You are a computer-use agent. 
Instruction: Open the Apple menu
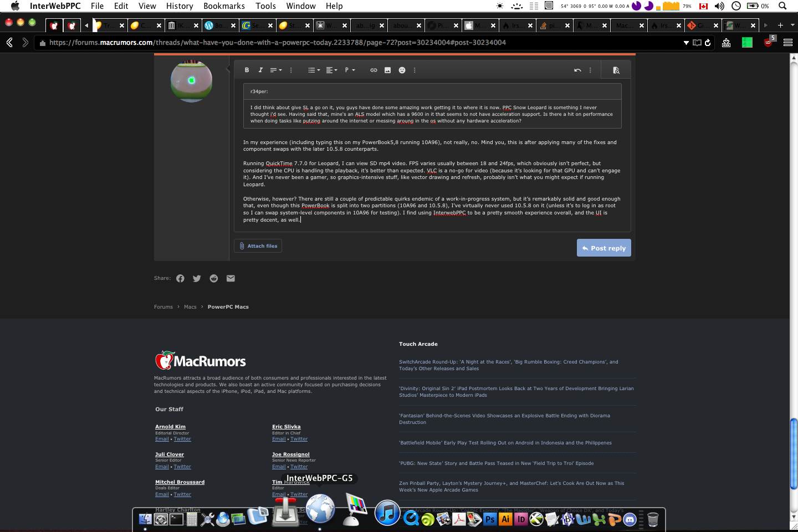point(15,6)
